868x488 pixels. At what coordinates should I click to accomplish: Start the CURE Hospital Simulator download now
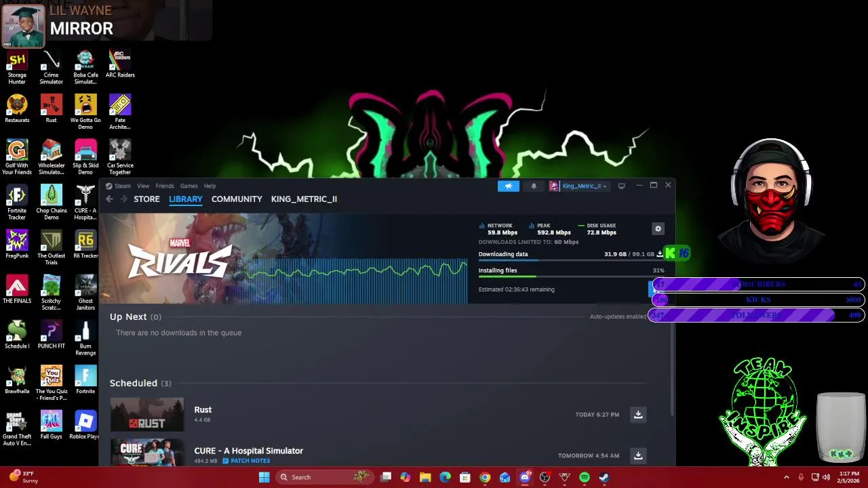click(638, 455)
